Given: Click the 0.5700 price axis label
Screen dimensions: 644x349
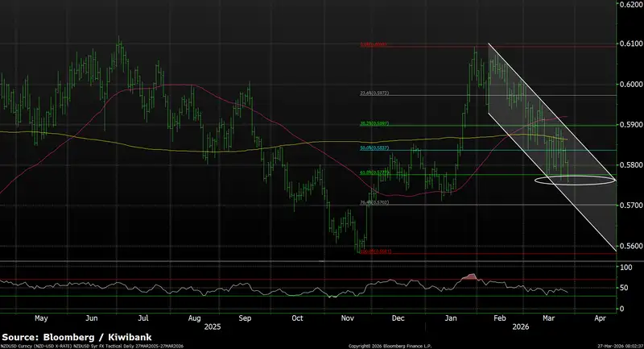Looking at the screenshot, I should pos(631,205).
